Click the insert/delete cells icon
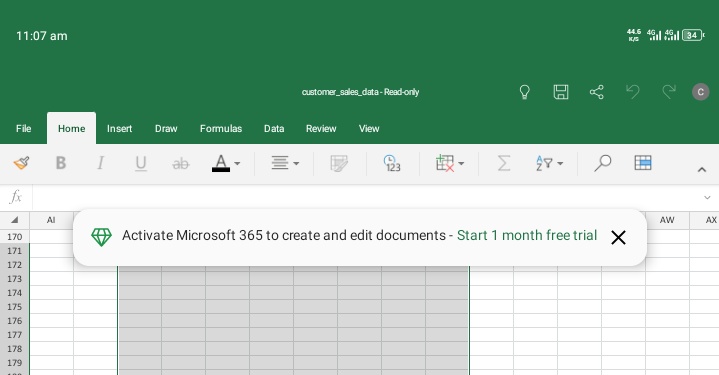 [x=445, y=163]
